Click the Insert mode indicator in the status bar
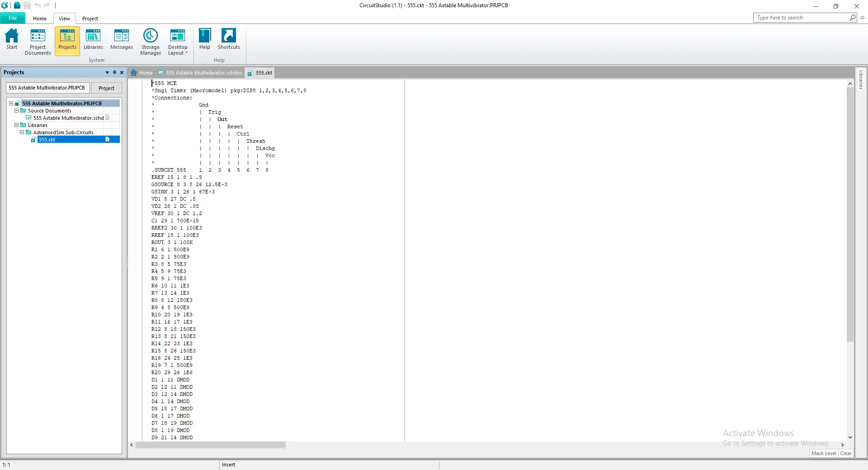Viewport: 868px width, 470px height. pos(228,465)
